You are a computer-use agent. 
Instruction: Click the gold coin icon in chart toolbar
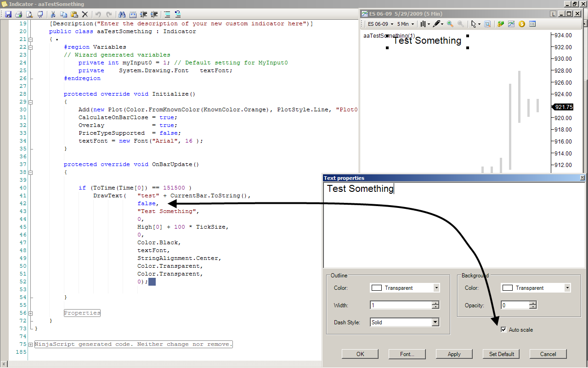(522, 24)
